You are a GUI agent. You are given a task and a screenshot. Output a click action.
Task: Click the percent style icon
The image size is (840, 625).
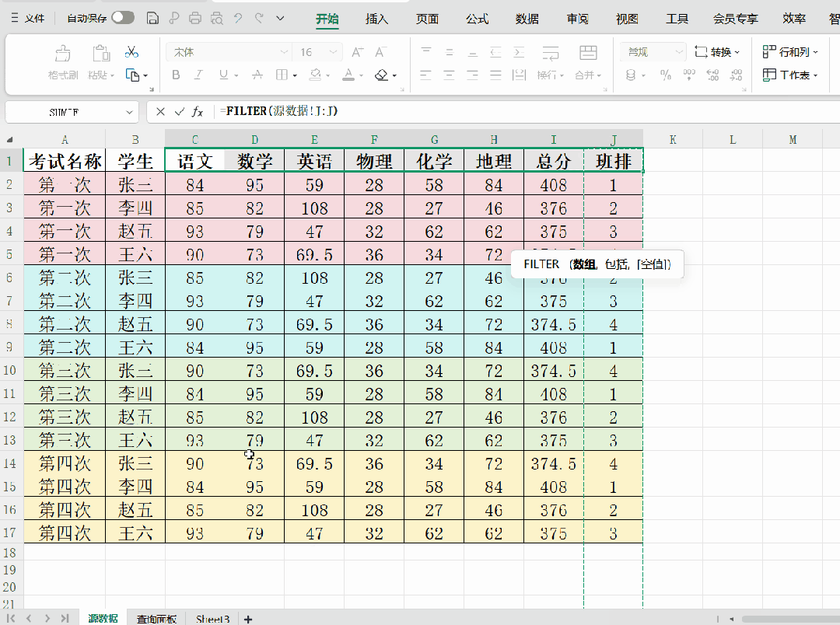[665, 75]
